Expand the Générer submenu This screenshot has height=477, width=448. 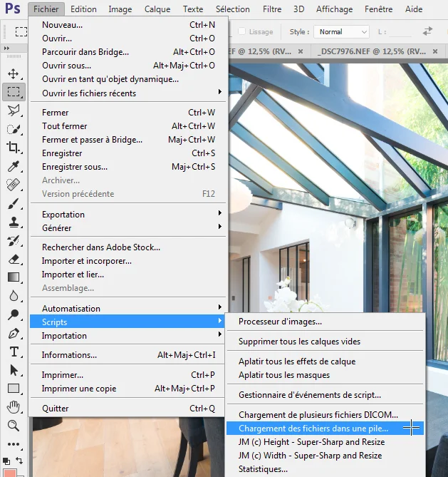click(127, 228)
